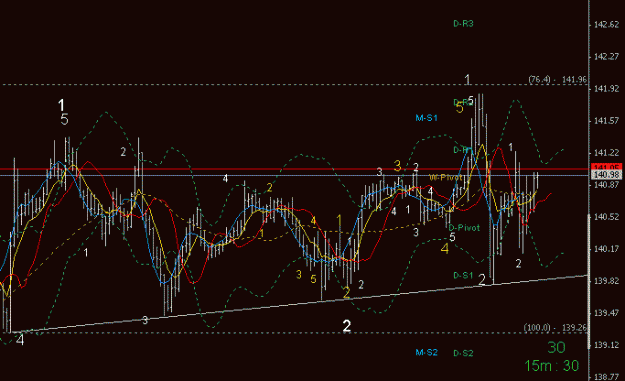Select the M-S1 monthly support label
625x381 pixels.
click(426, 118)
